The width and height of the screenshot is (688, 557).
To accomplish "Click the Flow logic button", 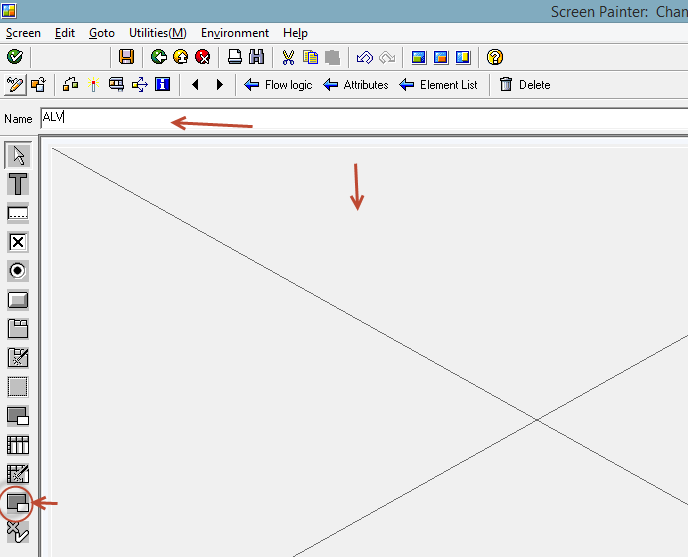I will (x=278, y=85).
